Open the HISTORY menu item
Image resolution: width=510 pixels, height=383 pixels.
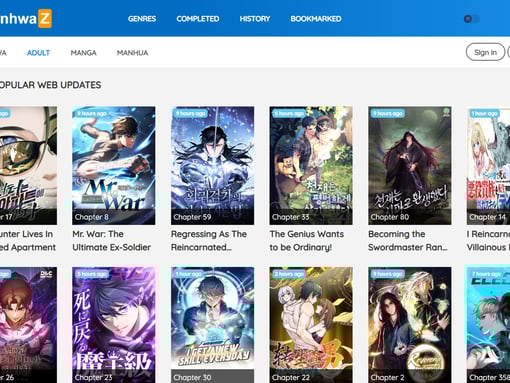click(x=255, y=19)
